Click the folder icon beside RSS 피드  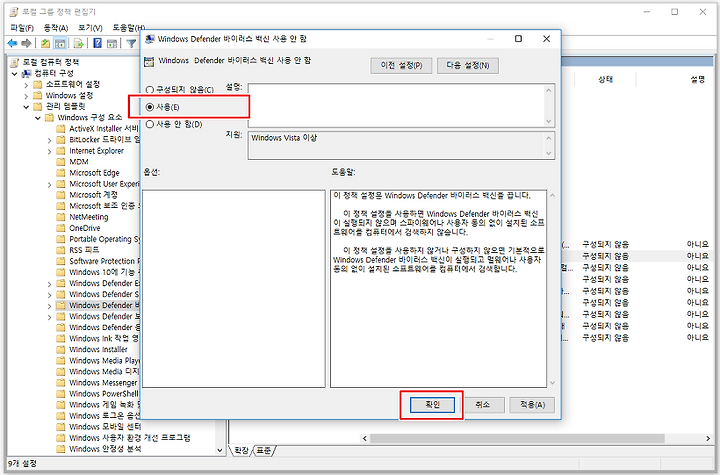click(61, 250)
